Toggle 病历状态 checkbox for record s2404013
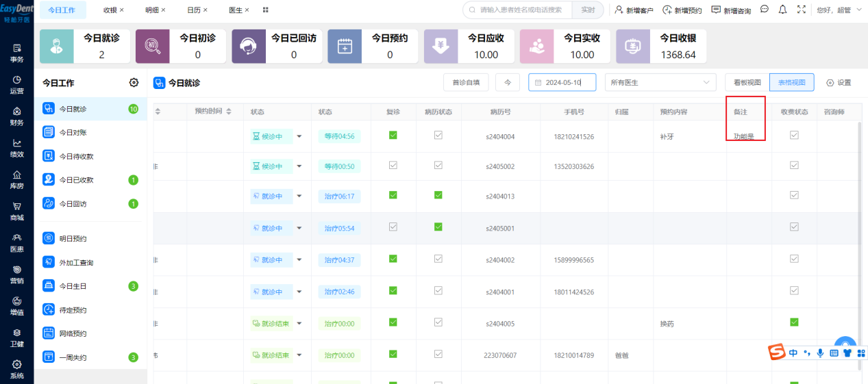This screenshot has height=384, width=868. point(438,195)
